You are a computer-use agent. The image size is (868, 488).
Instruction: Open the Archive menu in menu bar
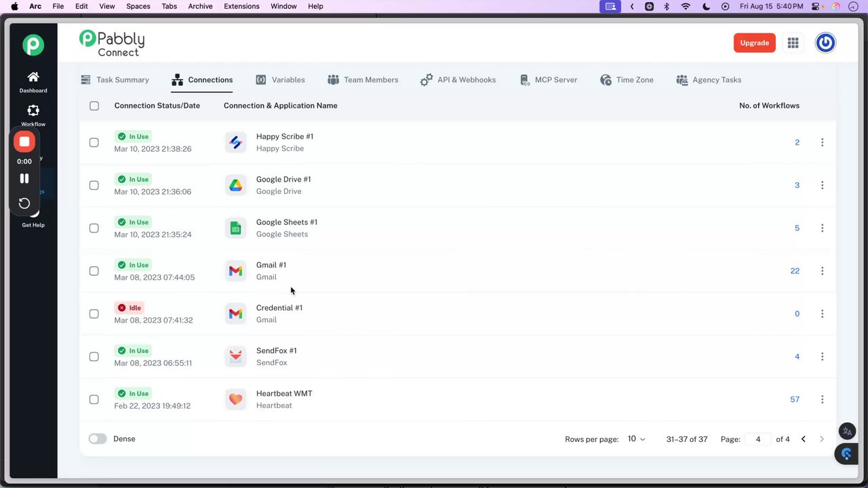[x=200, y=6]
